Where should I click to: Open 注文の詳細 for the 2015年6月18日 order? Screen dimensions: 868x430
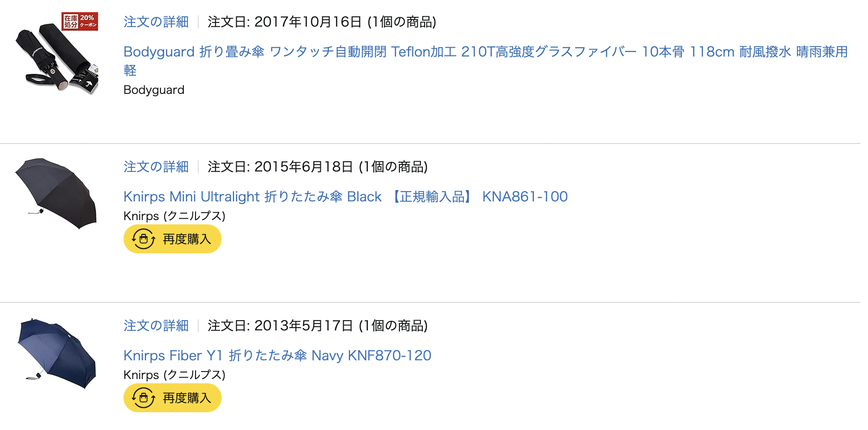[x=156, y=167]
